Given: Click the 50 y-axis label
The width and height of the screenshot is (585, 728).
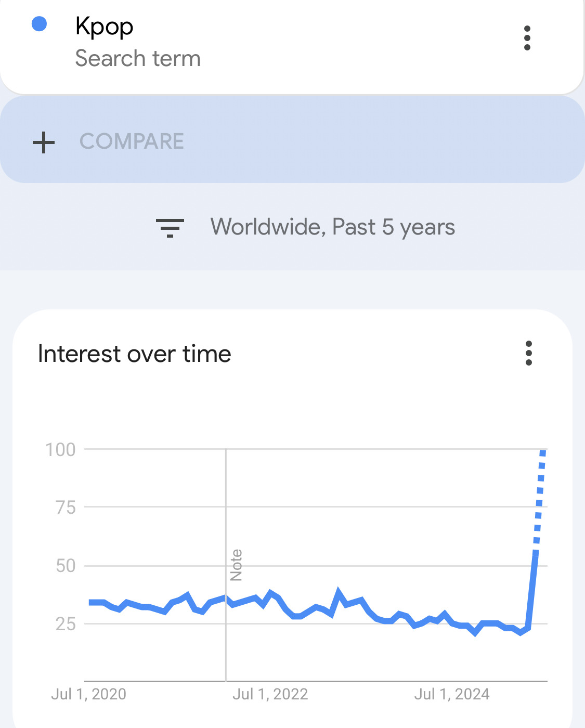Looking at the screenshot, I should click(x=66, y=566).
